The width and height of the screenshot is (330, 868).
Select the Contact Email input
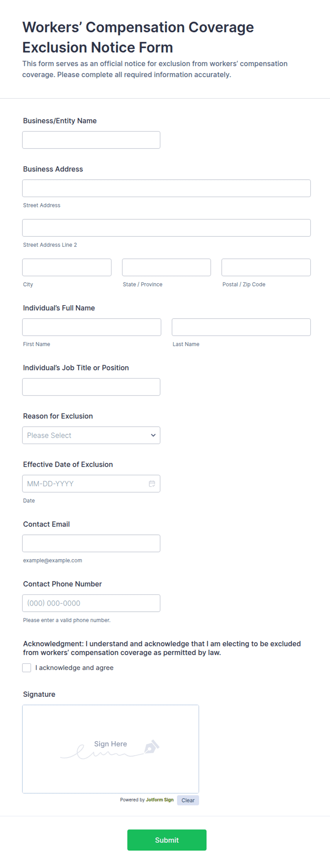pyautogui.click(x=91, y=543)
